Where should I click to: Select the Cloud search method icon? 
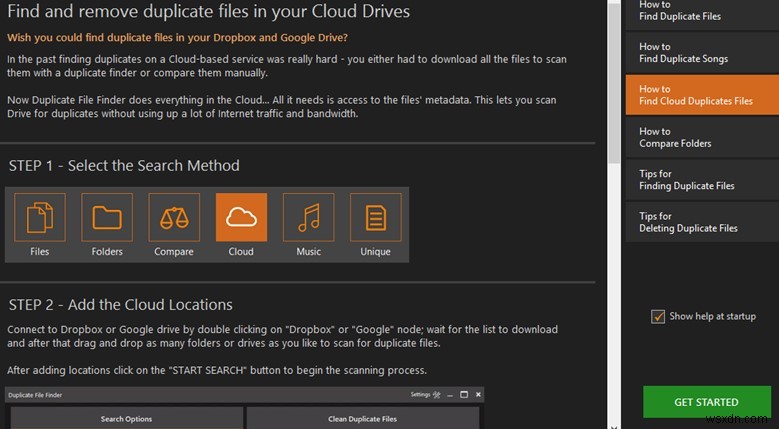click(x=241, y=219)
